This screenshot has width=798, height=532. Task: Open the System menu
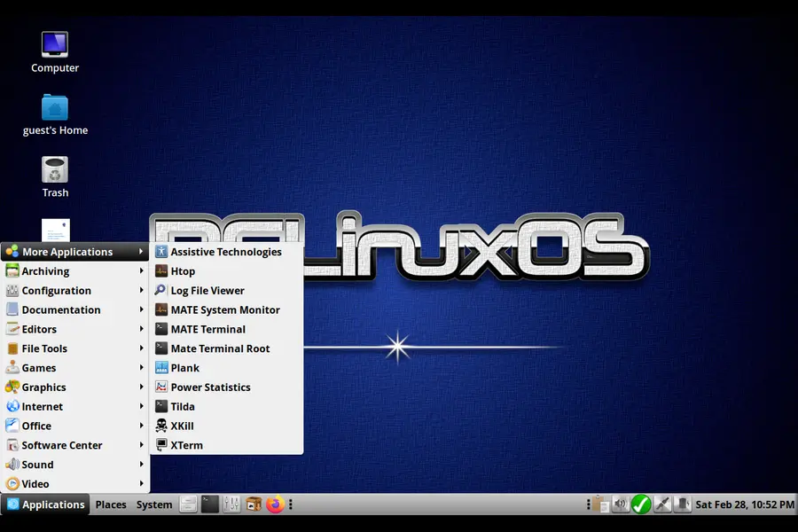click(x=153, y=504)
